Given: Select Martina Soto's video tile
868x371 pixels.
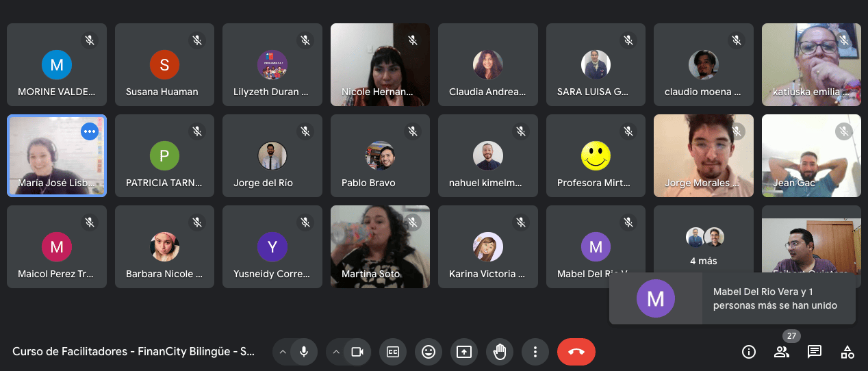Looking at the screenshot, I should 381,247.
